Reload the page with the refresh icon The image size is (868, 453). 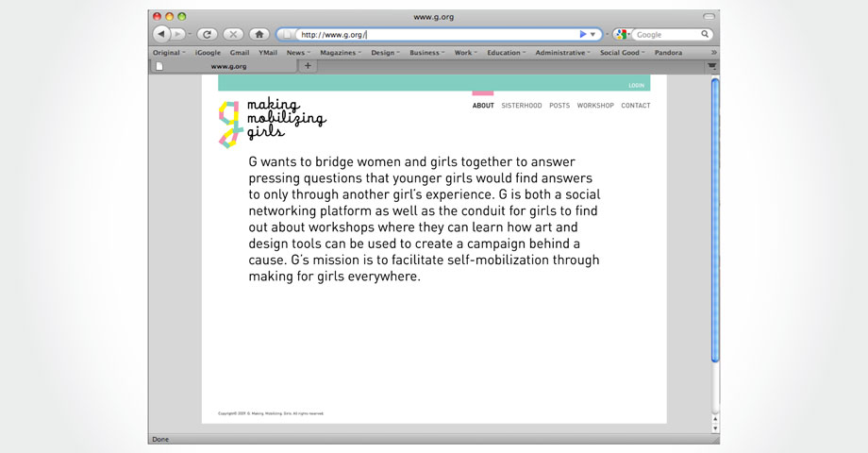click(207, 34)
